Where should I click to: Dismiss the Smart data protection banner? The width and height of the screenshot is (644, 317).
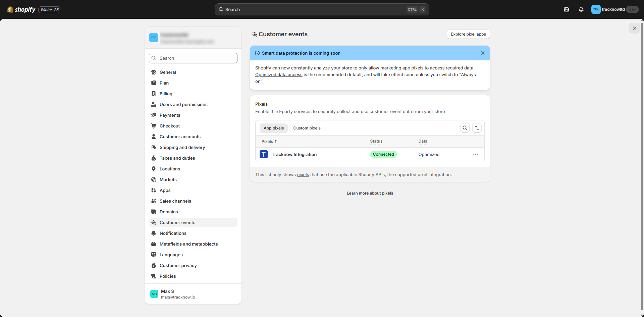pos(482,53)
